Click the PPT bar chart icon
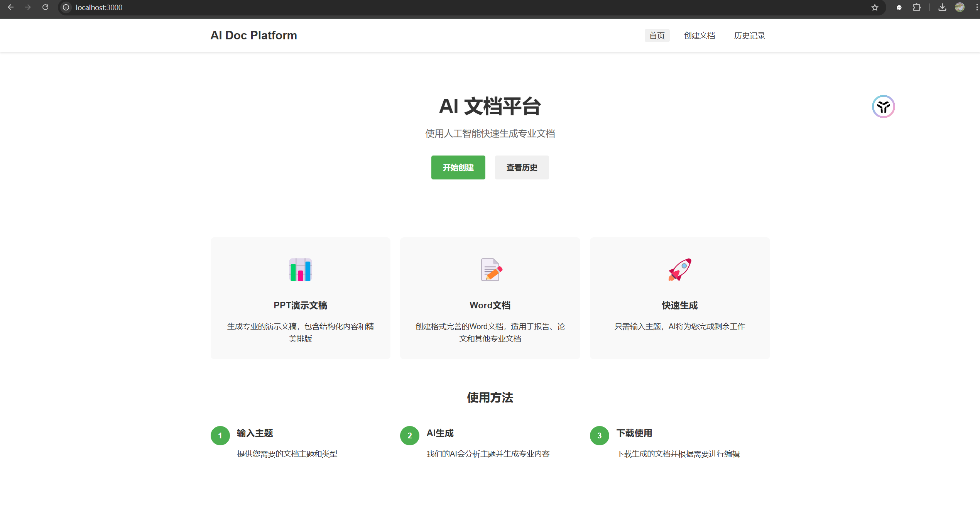 300,270
